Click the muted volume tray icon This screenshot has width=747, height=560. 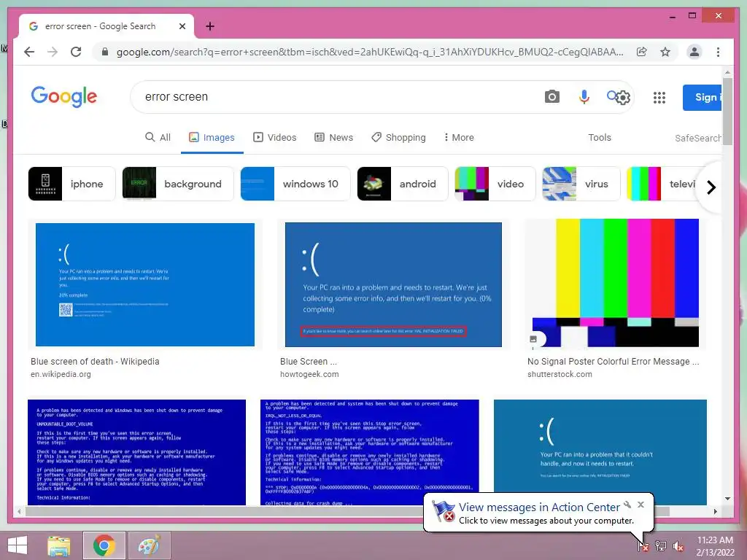pyautogui.click(x=678, y=546)
